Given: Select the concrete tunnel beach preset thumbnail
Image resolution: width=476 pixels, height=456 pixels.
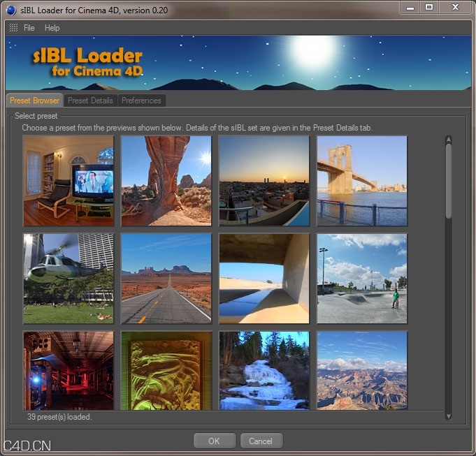Looking at the screenshot, I should (264, 279).
